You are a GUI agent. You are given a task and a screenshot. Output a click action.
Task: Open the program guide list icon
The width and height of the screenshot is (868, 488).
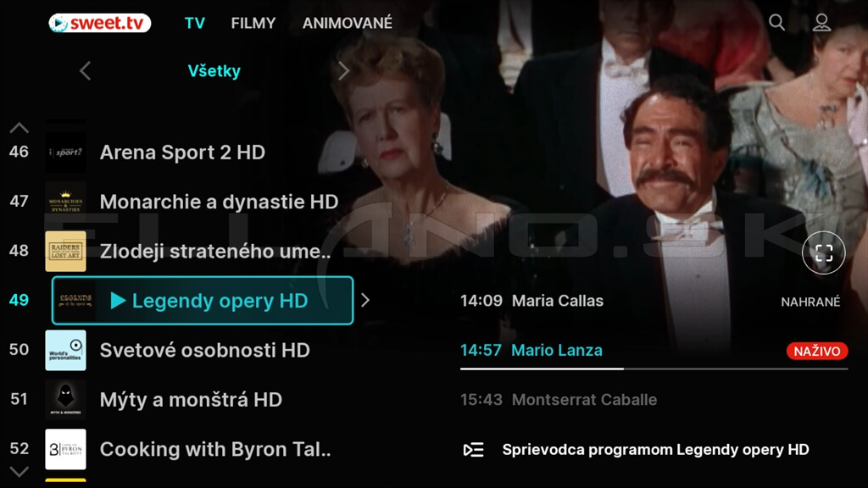[473, 450]
